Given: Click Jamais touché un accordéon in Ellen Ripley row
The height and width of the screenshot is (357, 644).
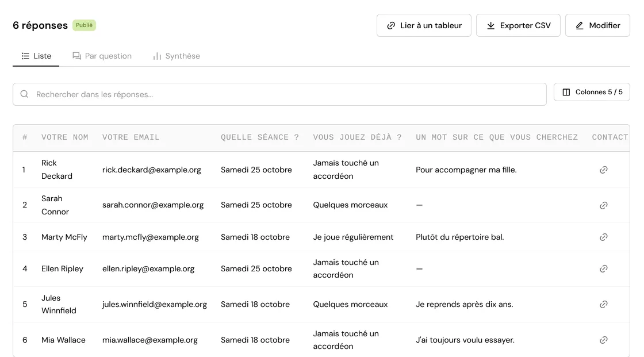Looking at the screenshot, I should (346, 268).
